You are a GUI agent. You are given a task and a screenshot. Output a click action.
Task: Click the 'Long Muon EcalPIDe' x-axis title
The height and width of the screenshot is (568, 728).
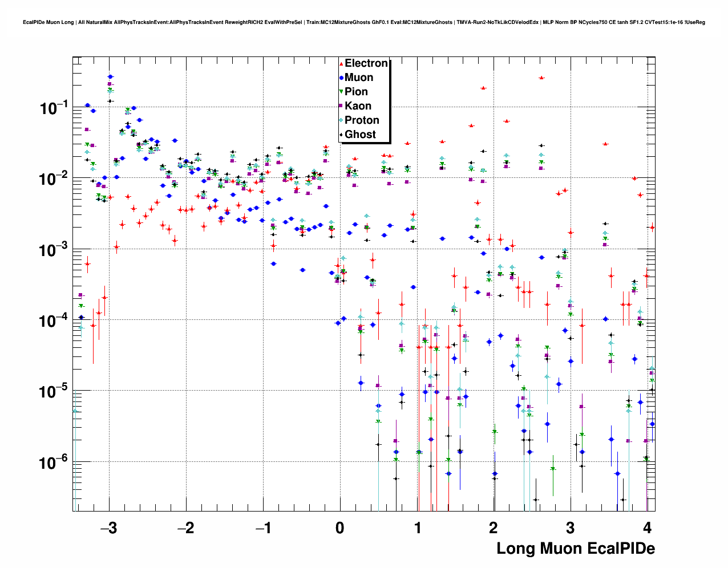coord(575,549)
